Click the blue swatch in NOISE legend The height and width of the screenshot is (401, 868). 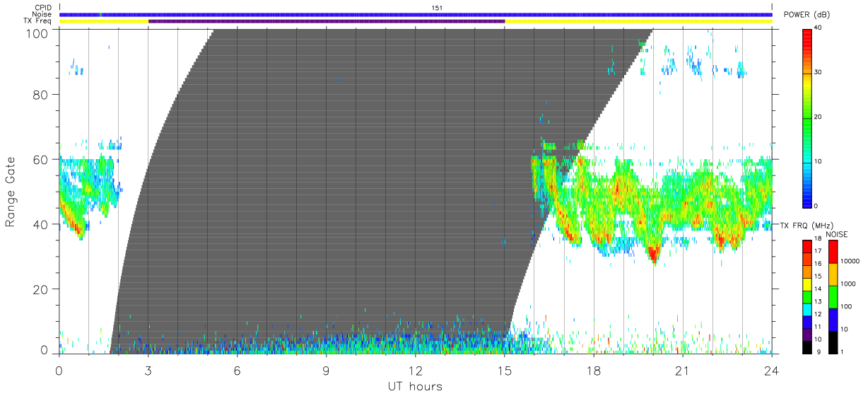pos(833,319)
